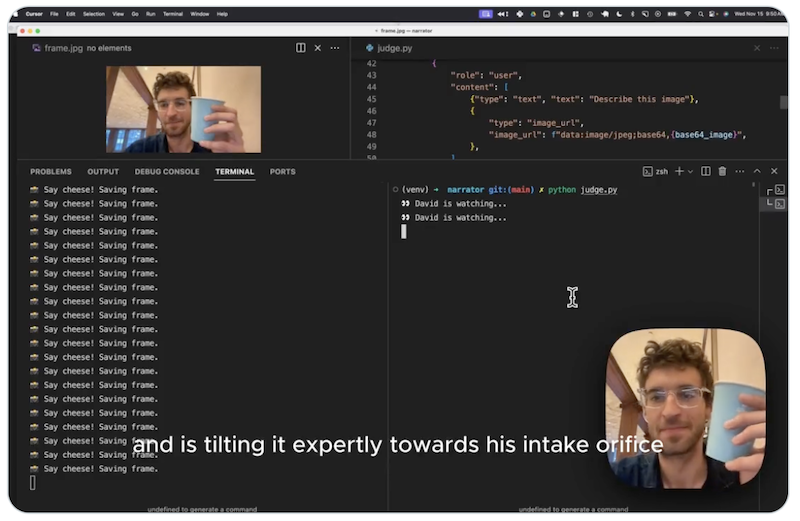This screenshot has height=521, width=800.
Task: Click the base64_image variable in code
Action: [703, 135]
